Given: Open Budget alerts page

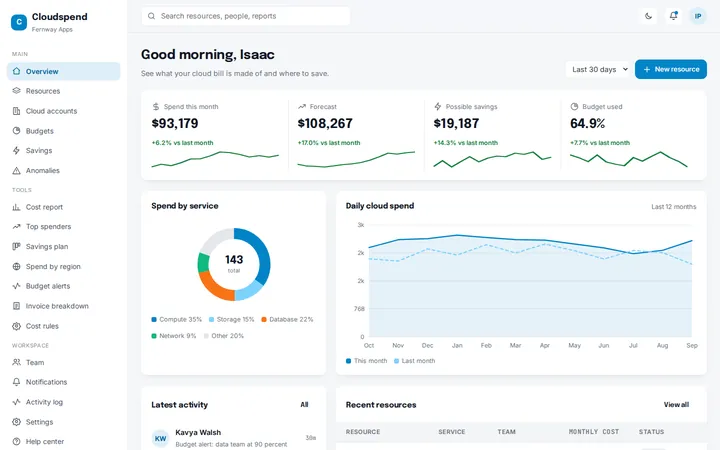Looking at the screenshot, I should (x=63, y=286).
